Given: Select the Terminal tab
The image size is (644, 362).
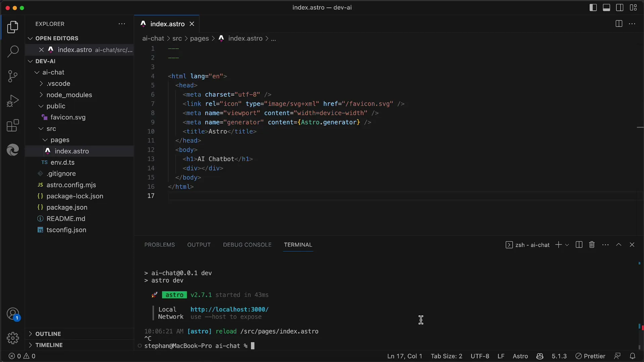Looking at the screenshot, I should 298,245.
